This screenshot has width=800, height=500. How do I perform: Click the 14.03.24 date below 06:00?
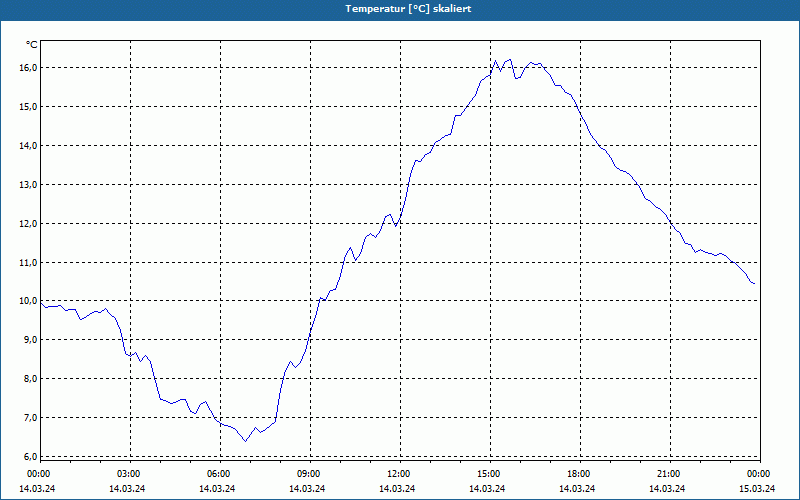(217, 488)
